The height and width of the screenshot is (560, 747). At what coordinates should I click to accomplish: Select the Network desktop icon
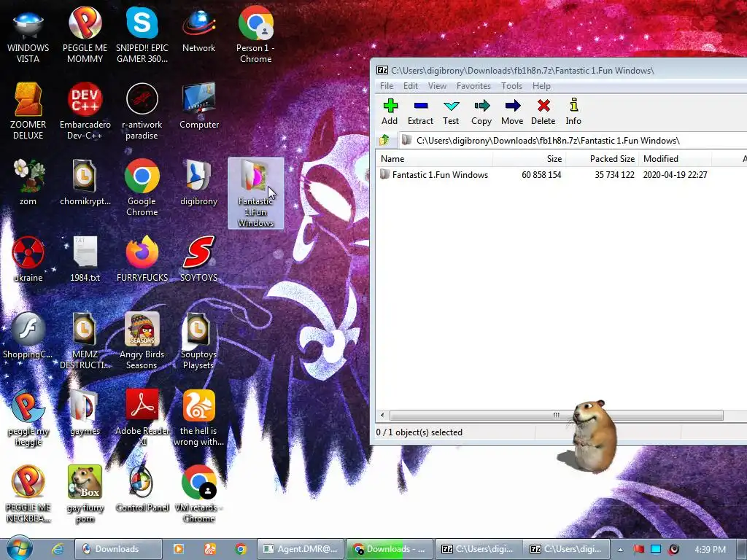coord(198,29)
